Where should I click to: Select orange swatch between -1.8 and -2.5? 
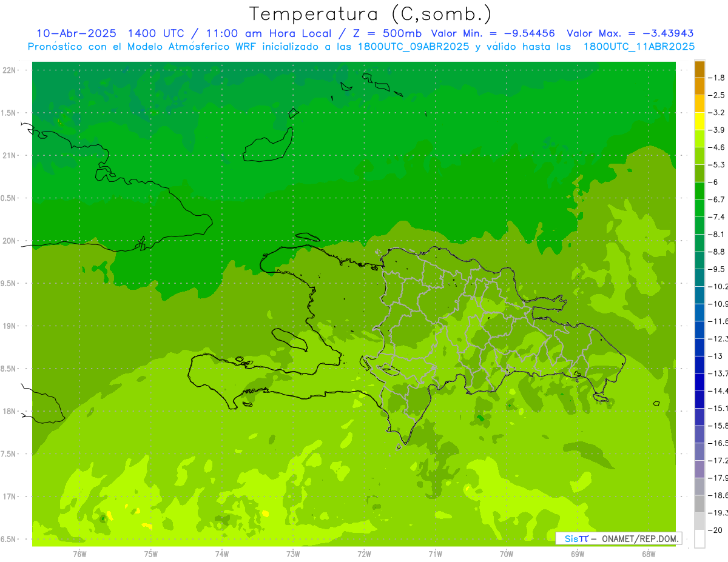(x=699, y=87)
